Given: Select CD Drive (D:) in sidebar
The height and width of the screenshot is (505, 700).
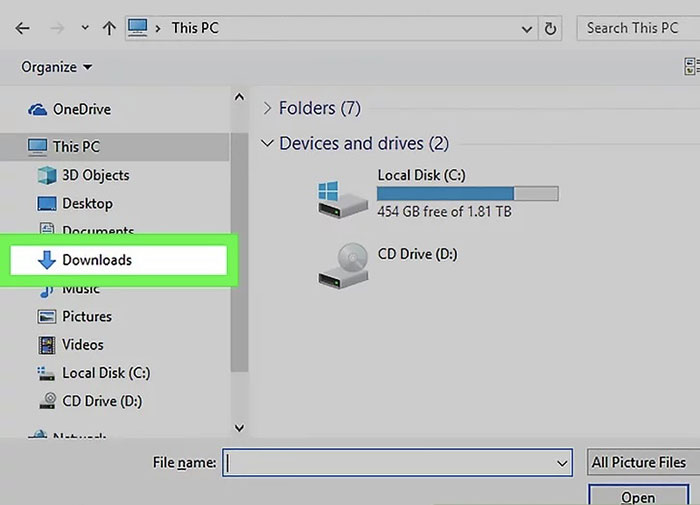Looking at the screenshot, I should pyautogui.click(x=102, y=401).
